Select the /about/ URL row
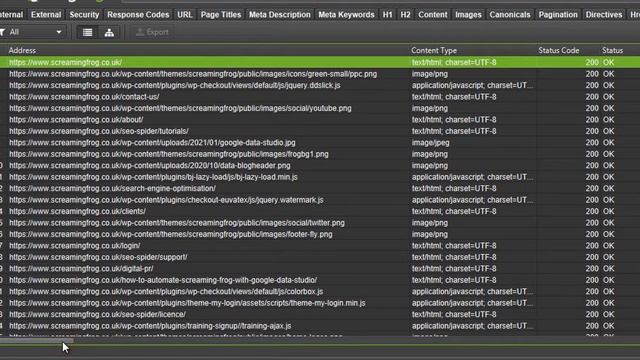The height and width of the screenshot is (360, 640). [x=320, y=120]
